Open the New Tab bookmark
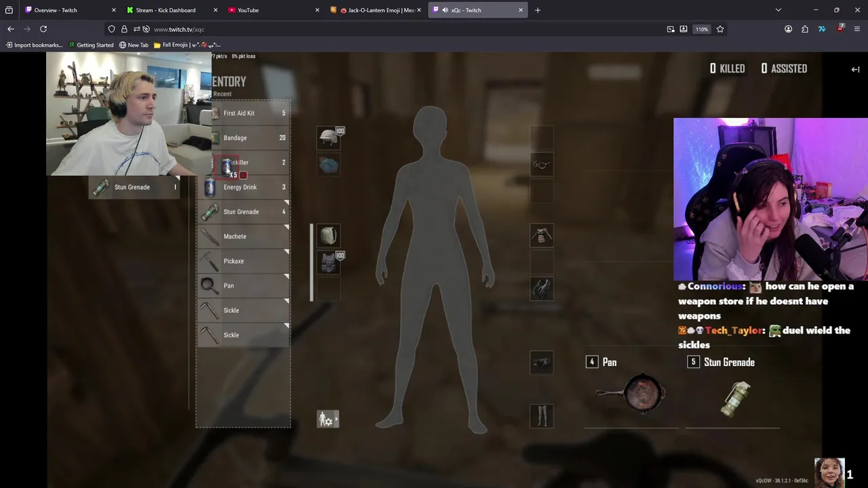The image size is (868, 488). coord(134,45)
